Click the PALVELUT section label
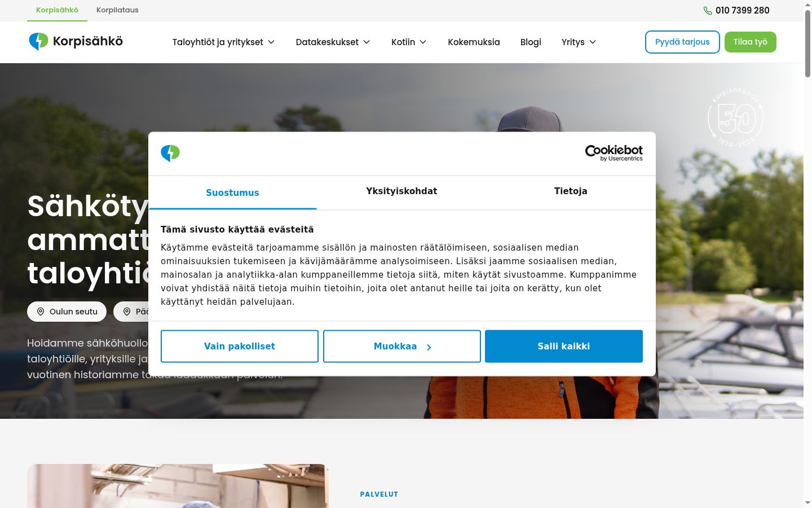 379,494
